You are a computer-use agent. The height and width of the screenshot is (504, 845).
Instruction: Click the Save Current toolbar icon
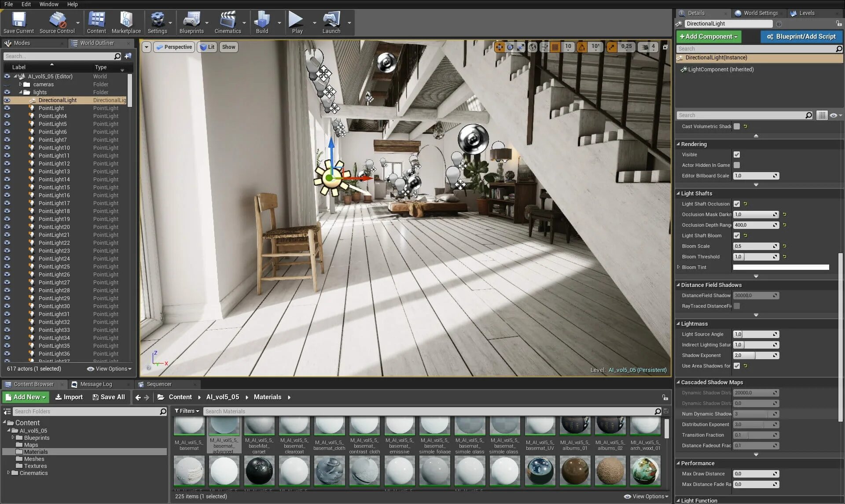point(18,22)
